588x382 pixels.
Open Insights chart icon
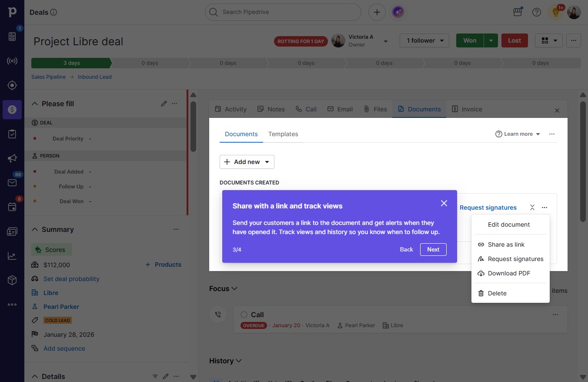[12, 256]
